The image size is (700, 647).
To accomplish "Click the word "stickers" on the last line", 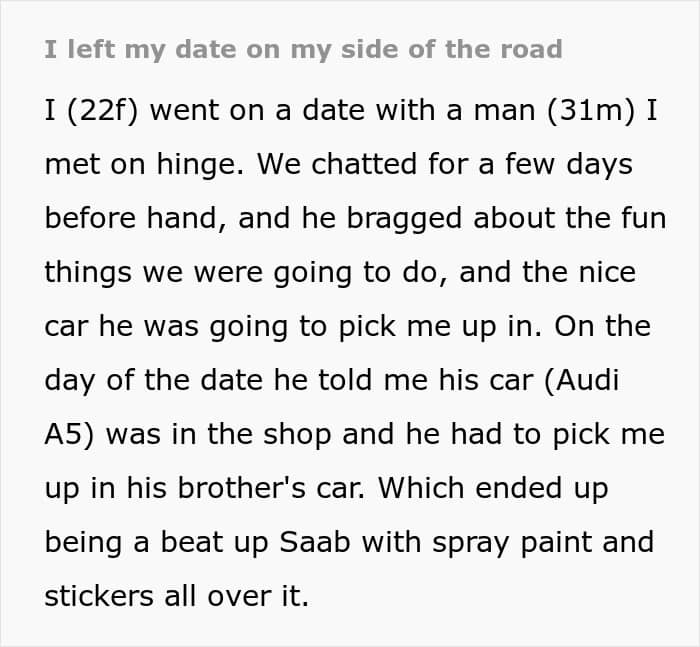I will [x=99, y=596].
